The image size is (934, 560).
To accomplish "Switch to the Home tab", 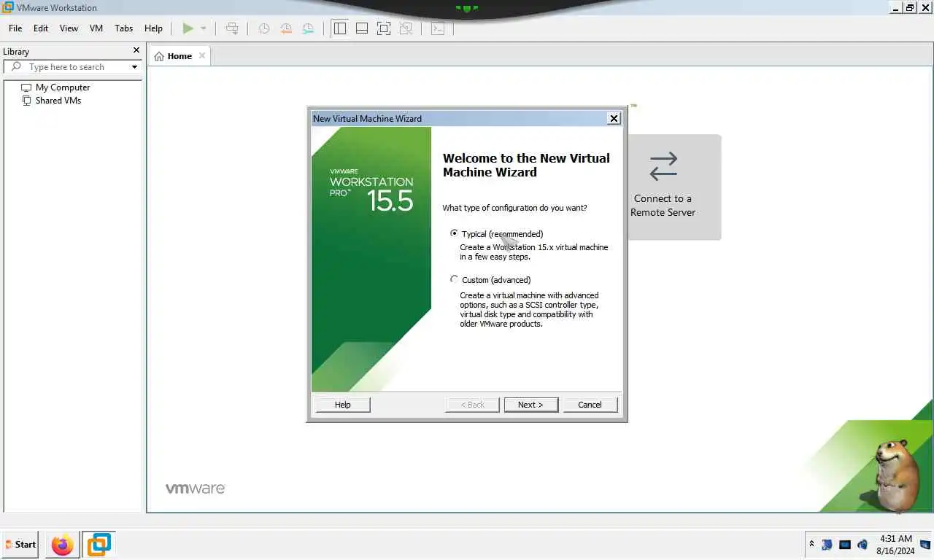I will click(x=180, y=56).
